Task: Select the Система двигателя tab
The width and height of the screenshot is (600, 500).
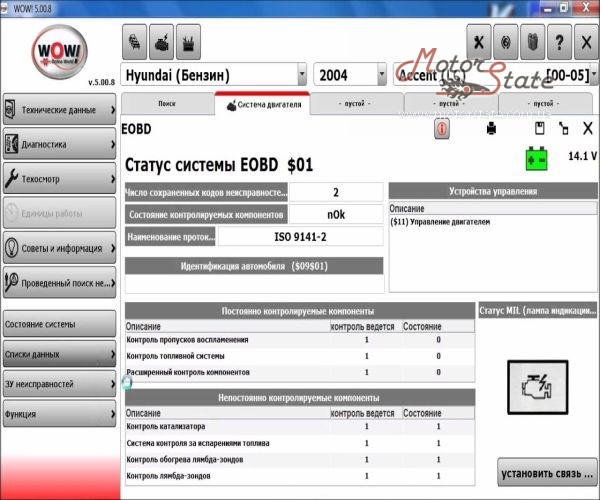Action: 263,104
